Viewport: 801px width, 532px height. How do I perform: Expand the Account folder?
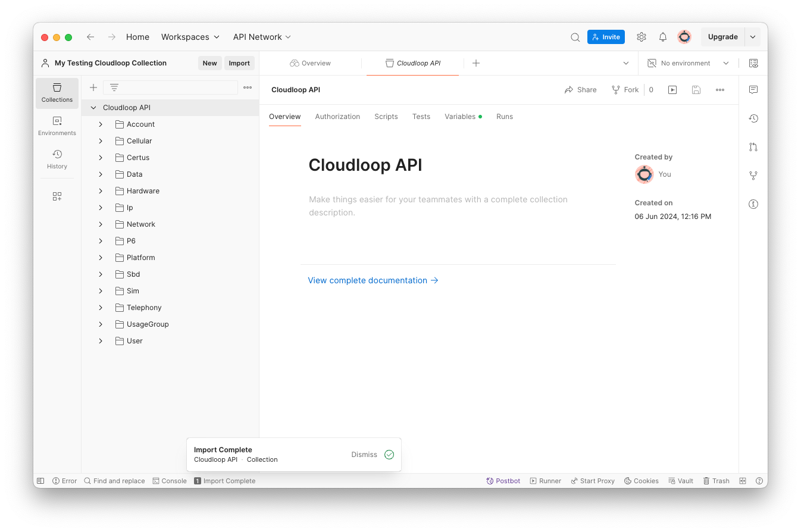click(101, 124)
